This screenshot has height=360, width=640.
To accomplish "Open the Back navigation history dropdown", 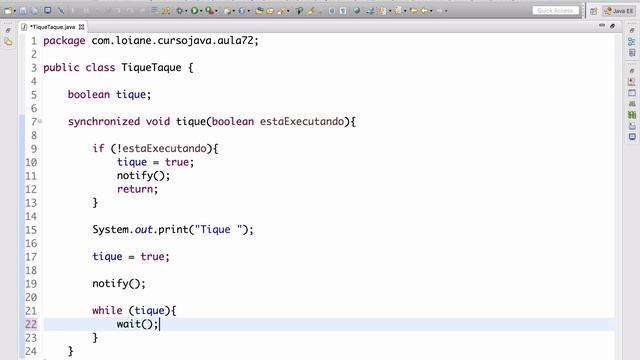I will pyautogui.click(x=431, y=11).
